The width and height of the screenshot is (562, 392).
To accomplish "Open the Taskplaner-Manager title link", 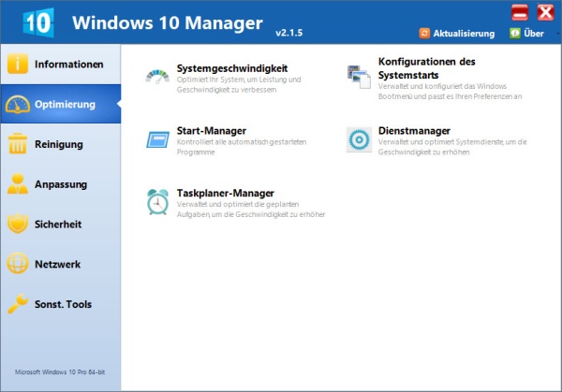I will (226, 193).
